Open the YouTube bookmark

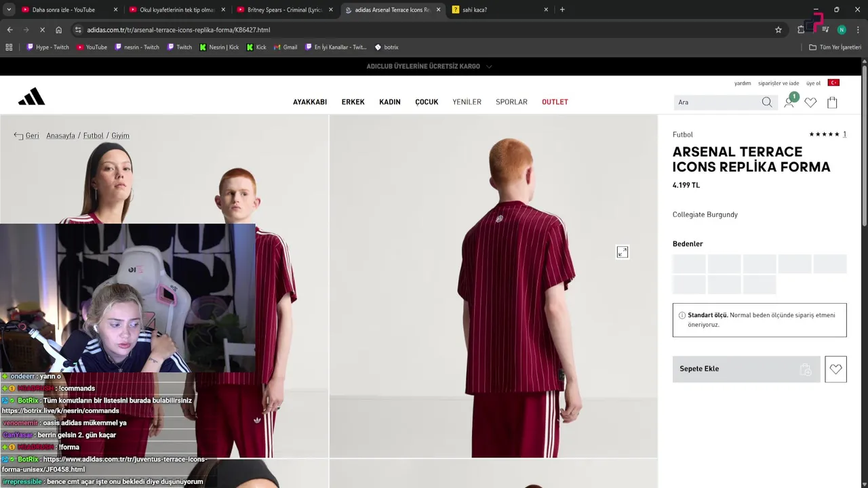point(92,47)
